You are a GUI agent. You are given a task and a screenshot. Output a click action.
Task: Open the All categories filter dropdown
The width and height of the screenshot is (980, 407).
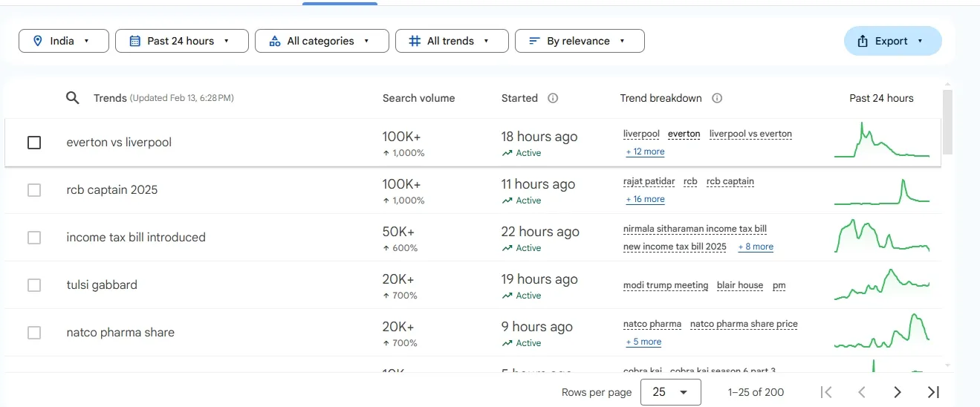pos(322,41)
